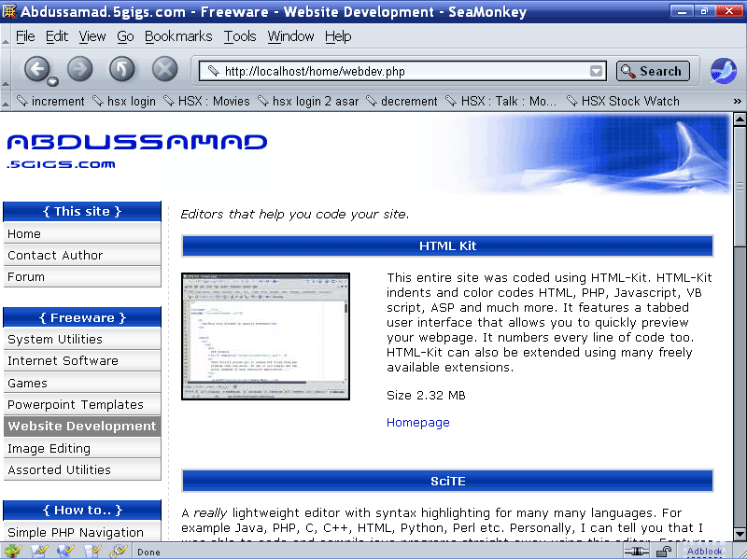Image resolution: width=747 pixels, height=560 pixels.
Task: Click the security padlock icon
Action: tap(663, 552)
